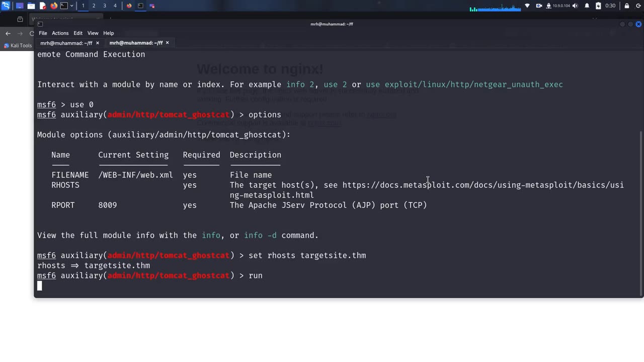Screen dimensions: 644x362
Task: Click the 'Required' column header
Action: click(201, 155)
